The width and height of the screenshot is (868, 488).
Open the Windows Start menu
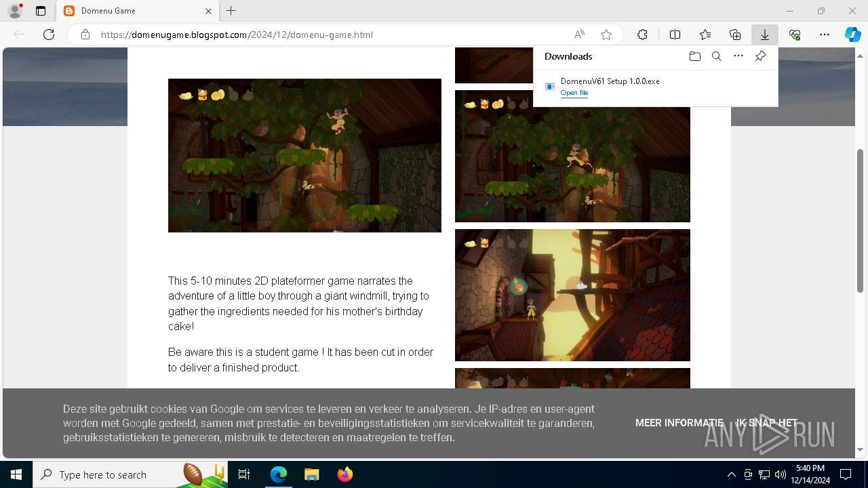[x=16, y=474]
